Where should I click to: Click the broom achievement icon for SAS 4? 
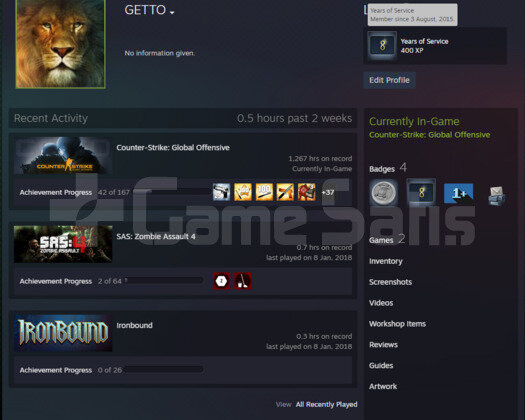[243, 281]
